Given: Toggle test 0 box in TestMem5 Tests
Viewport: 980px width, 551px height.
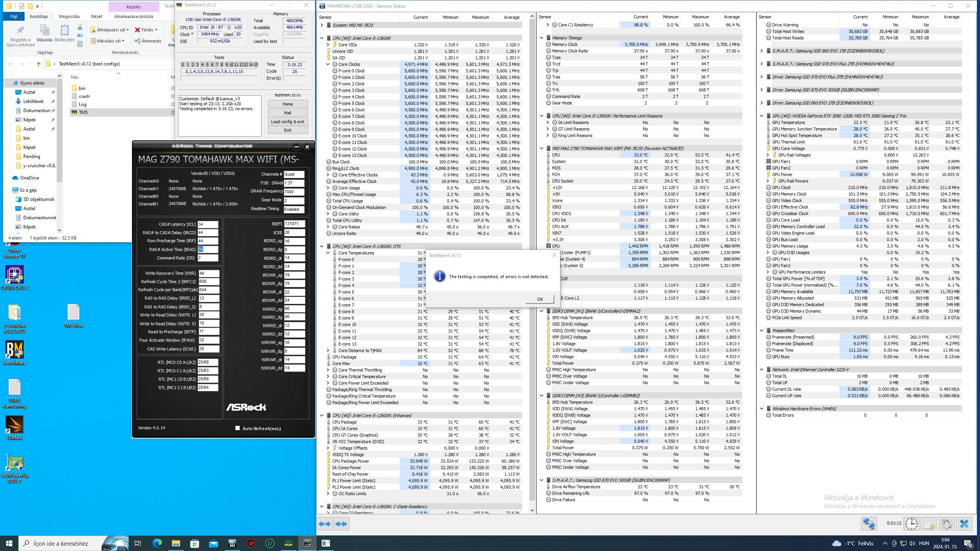Looking at the screenshot, I should (183, 65).
